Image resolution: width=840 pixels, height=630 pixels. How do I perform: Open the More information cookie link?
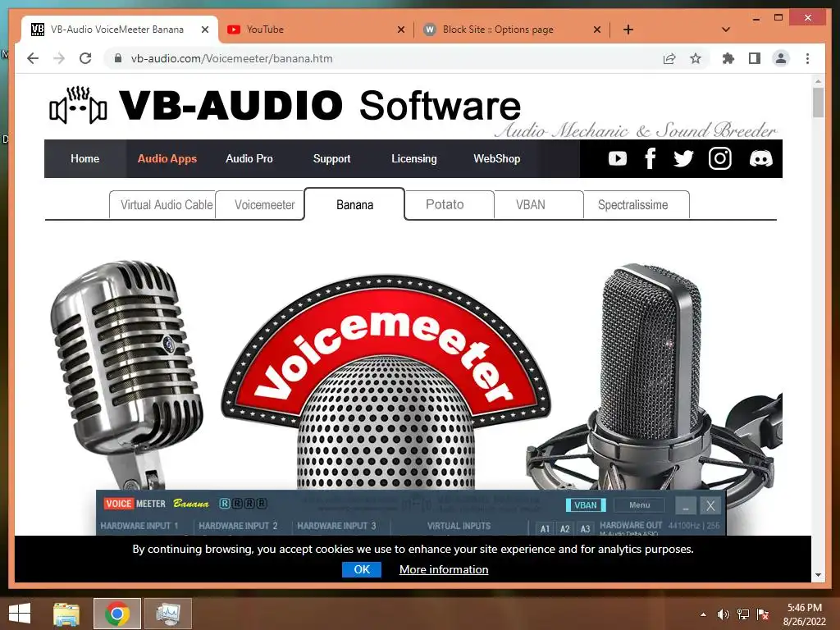(444, 569)
